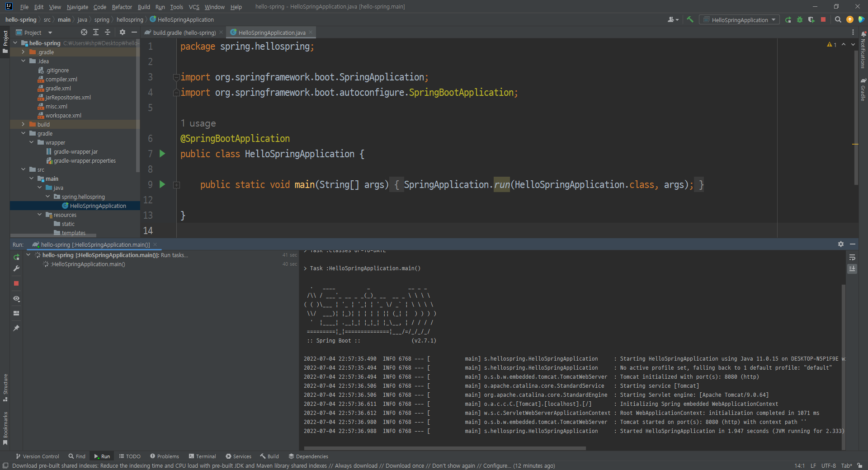Screen dimensions: 868x470
Task: Open the VCS menu
Action: click(194, 7)
